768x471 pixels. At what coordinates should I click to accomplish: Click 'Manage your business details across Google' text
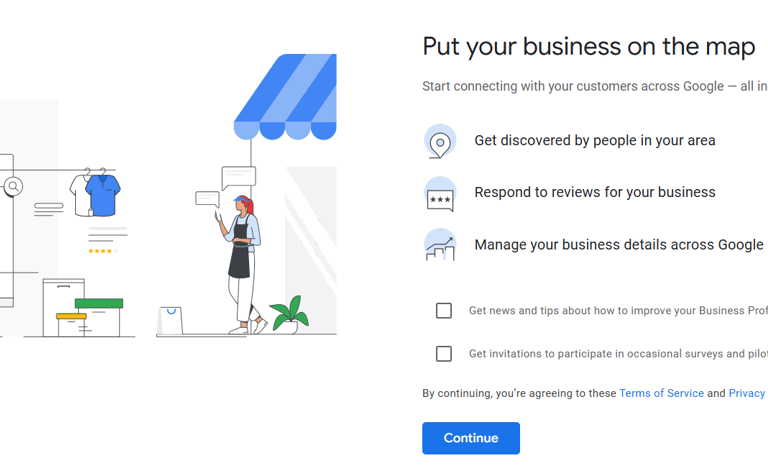[x=619, y=244]
